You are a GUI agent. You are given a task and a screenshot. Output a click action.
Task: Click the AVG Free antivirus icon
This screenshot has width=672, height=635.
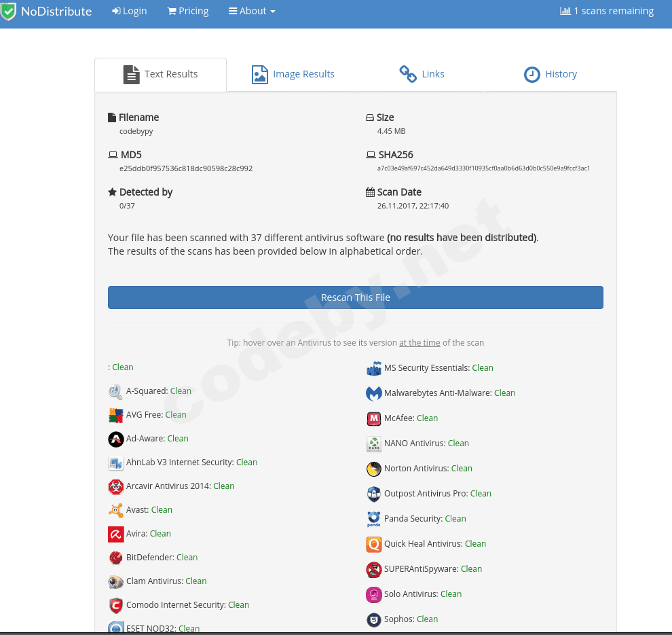[x=115, y=415]
